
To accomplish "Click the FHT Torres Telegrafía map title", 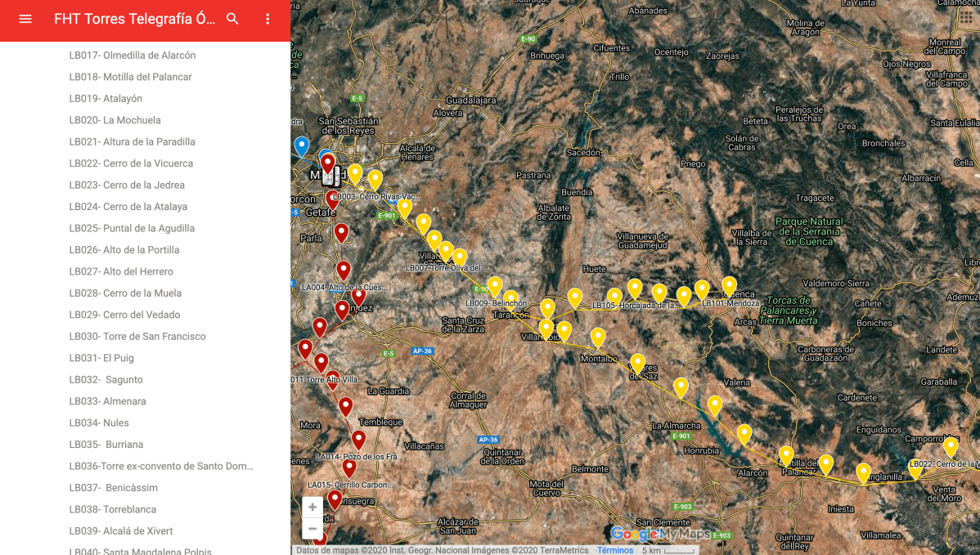I will pos(134,19).
